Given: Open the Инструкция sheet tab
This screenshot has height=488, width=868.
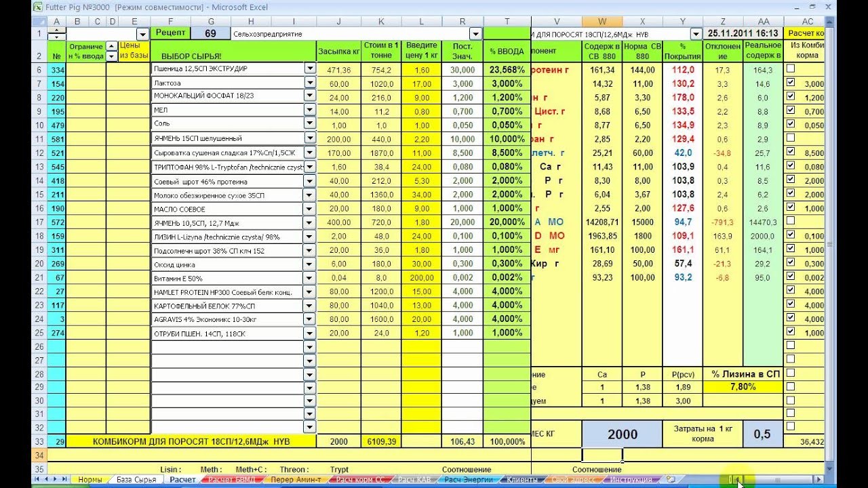Looking at the screenshot, I should 631,479.
